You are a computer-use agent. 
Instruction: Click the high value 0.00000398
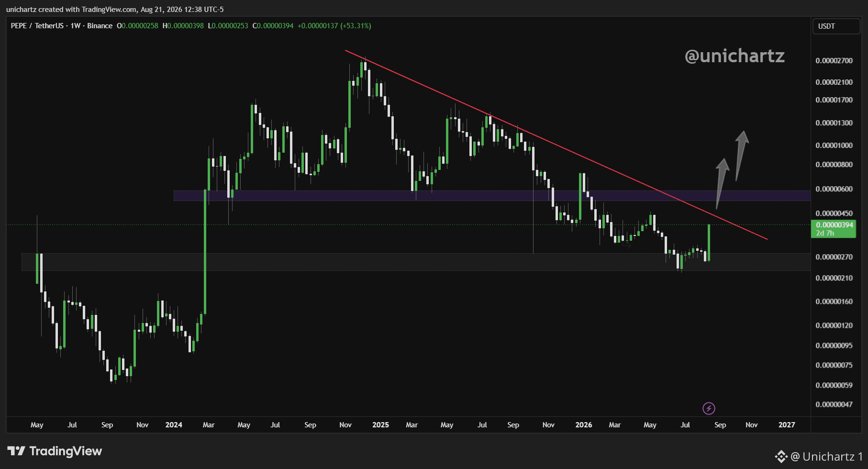click(x=185, y=26)
